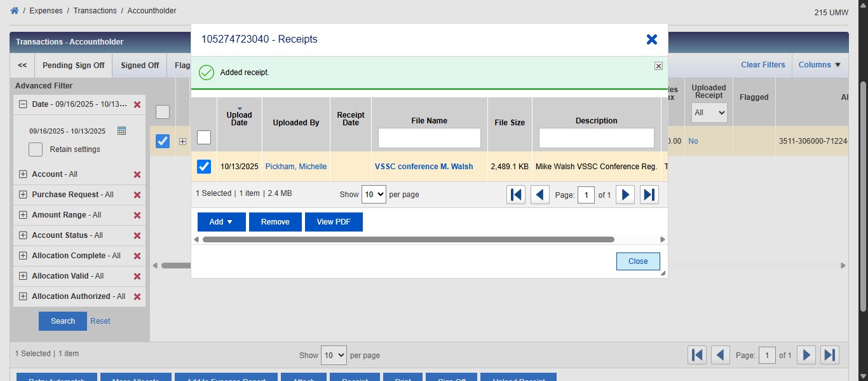Dismiss the 'Added receipt' notification
Screen dimensions: 868x381
[x=658, y=66]
